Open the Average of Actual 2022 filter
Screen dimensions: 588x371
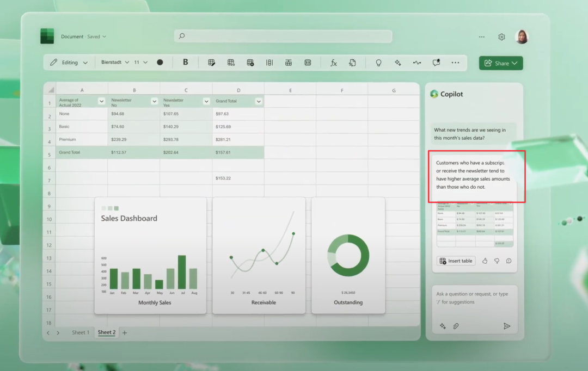[102, 101]
